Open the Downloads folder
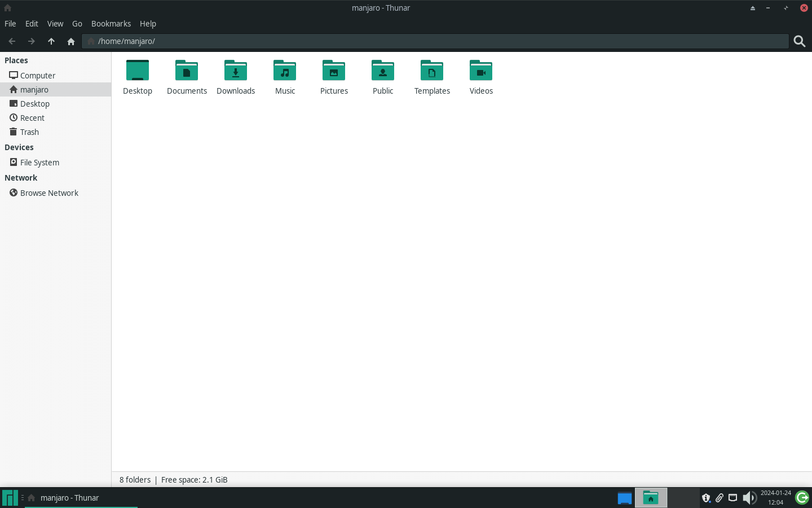The height and width of the screenshot is (508, 812). click(236, 76)
